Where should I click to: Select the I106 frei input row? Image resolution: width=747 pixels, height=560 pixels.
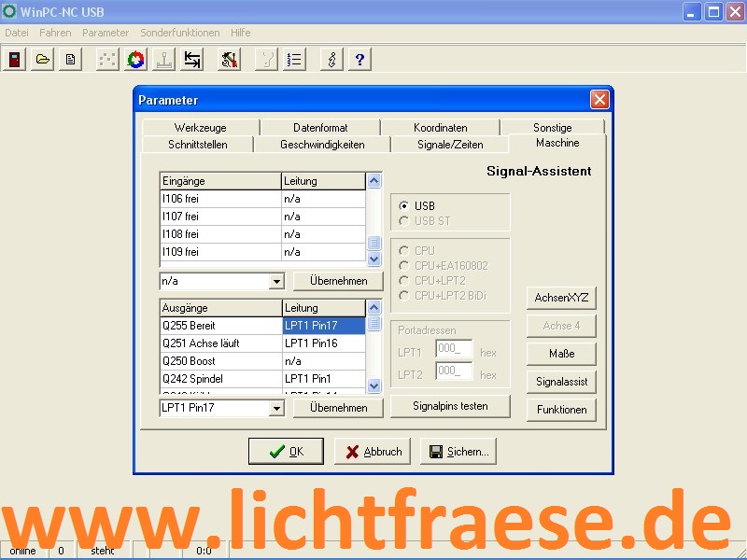(x=263, y=199)
